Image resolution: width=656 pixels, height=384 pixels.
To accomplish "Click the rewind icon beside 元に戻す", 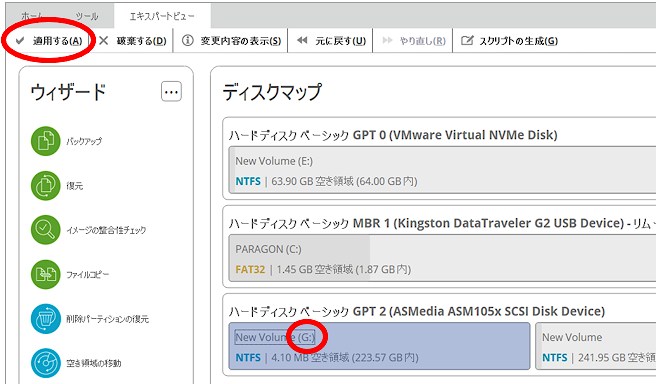I will 302,40.
